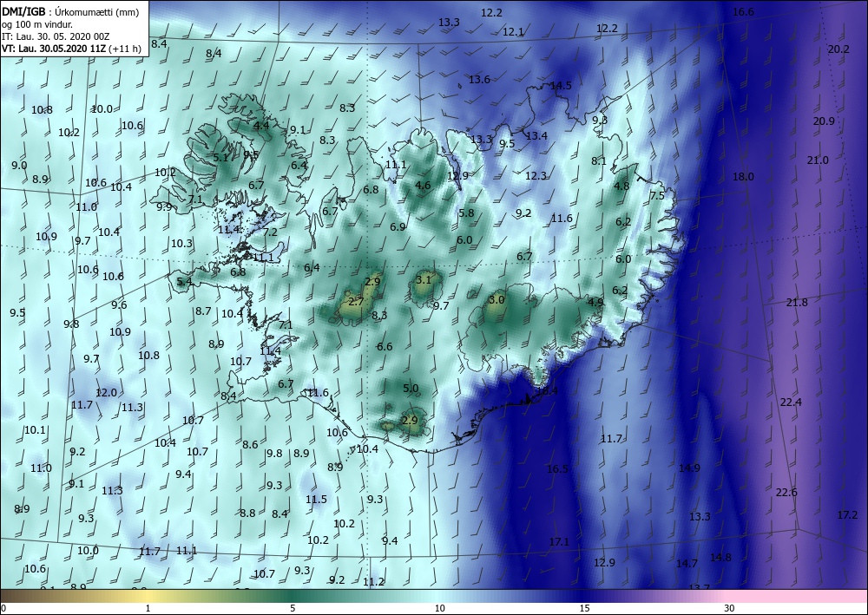Click the 16.5 map value
The image size is (868, 615).
tap(557, 469)
